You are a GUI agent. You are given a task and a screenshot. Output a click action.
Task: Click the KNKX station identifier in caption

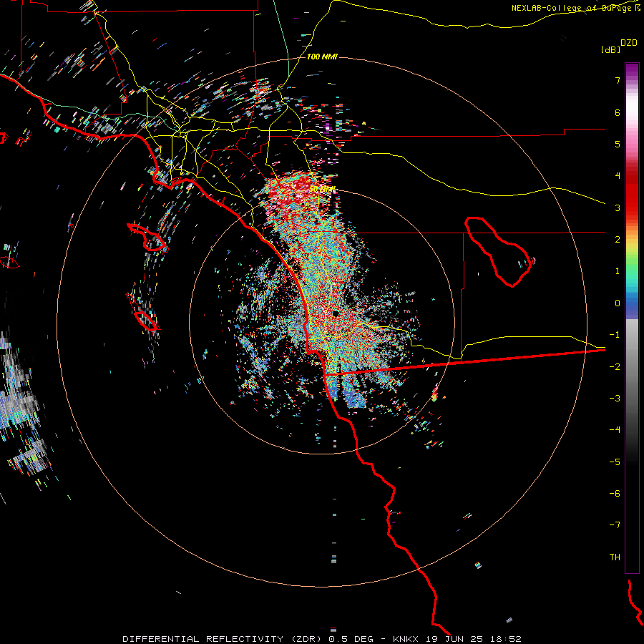click(x=406, y=639)
